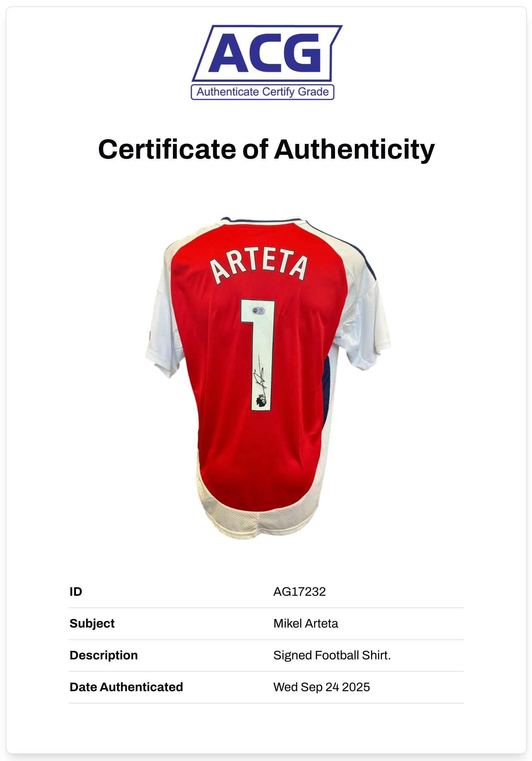Select the Mikel Arteta subject value
The height and width of the screenshot is (761, 532).
pos(306,623)
